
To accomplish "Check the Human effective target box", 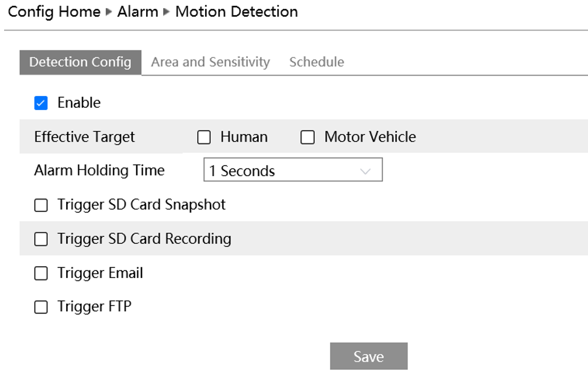I will (204, 138).
